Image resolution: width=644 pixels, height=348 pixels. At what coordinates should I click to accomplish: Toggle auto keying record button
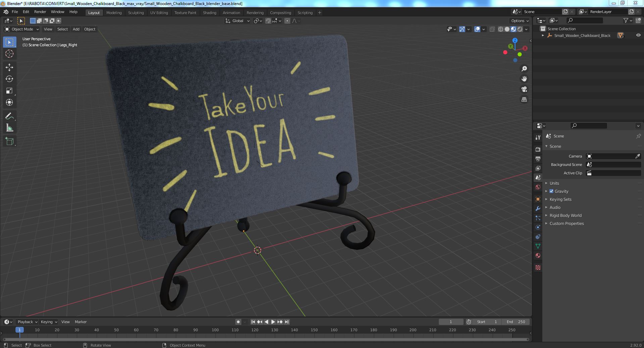(x=238, y=322)
